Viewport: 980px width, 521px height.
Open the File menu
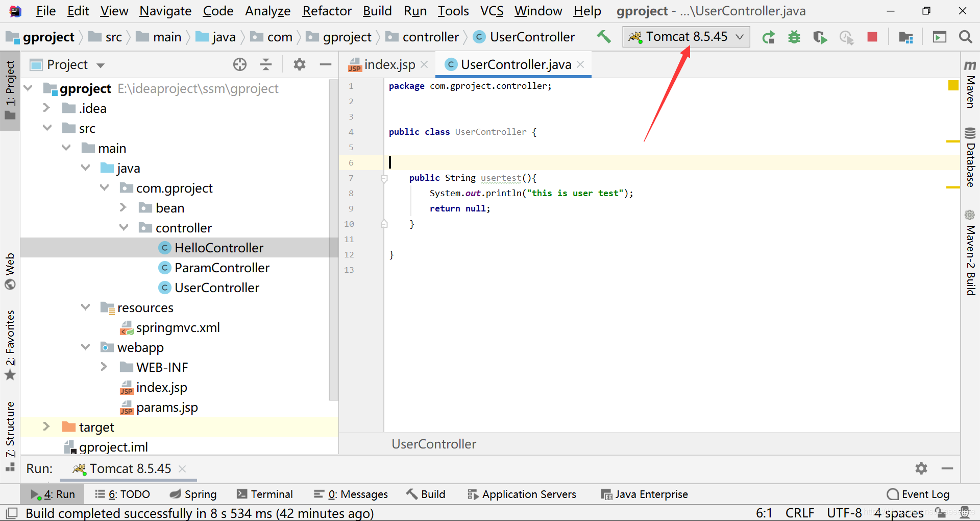click(45, 11)
